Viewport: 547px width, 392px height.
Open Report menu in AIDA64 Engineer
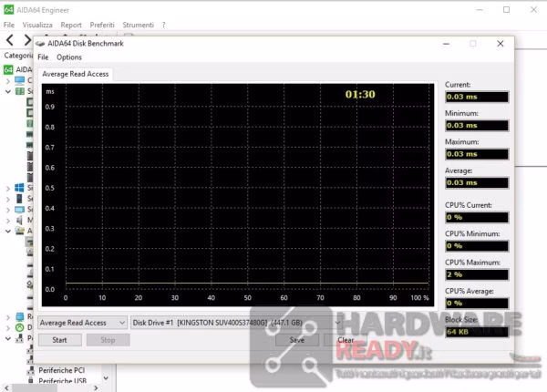tap(71, 25)
